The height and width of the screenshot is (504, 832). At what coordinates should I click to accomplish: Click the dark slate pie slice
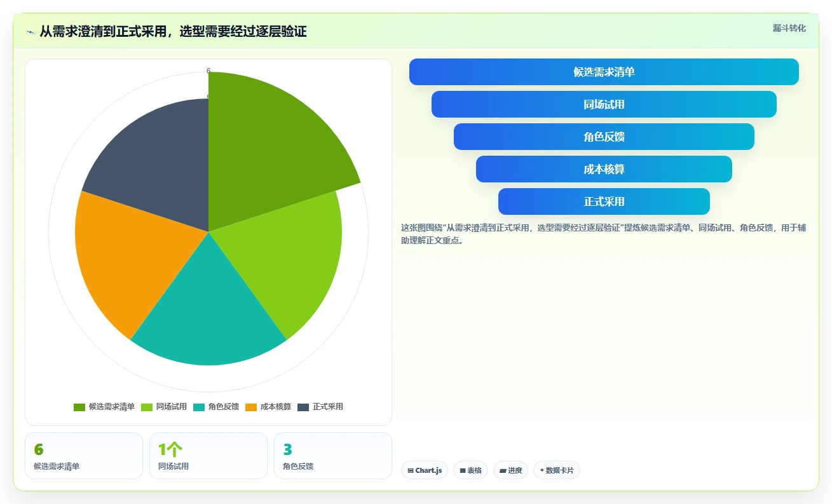[x=159, y=165]
